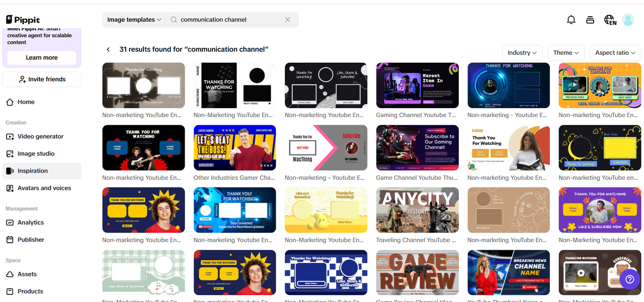Clear the search with the X icon
Image resolution: width=644 pixels, height=302 pixels.
click(x=287, y=20)
